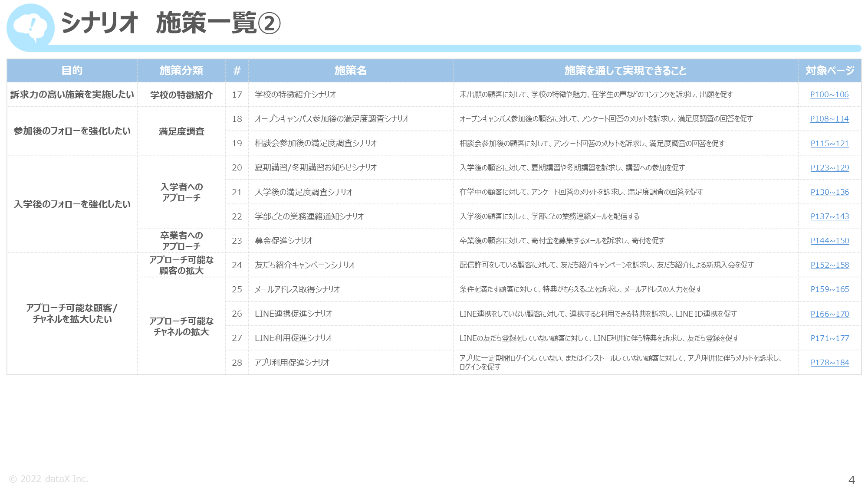The height and width of the screenshot is (488, 868).
Task: Click description starting アプリに一定期間ログイン
Action: coord(621,363)
